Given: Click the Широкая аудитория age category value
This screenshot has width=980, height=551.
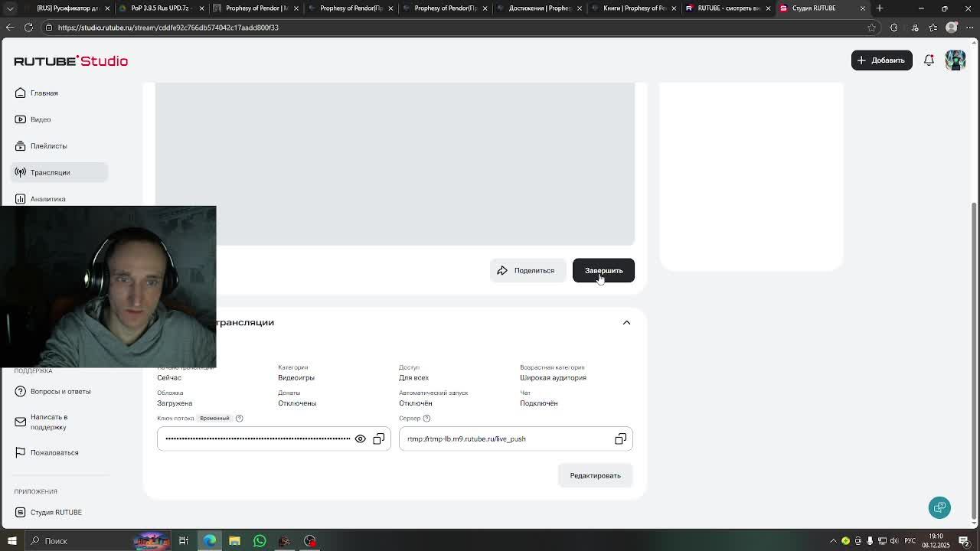Looking at the screenshot, I should click(553, 377).
